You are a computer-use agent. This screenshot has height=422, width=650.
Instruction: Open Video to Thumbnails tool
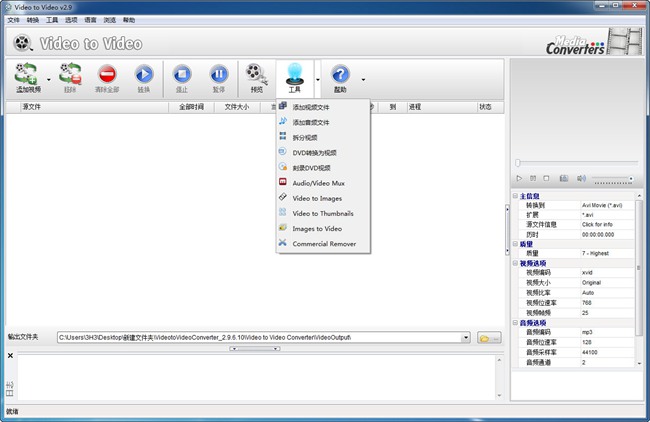(x=323, y=213)
